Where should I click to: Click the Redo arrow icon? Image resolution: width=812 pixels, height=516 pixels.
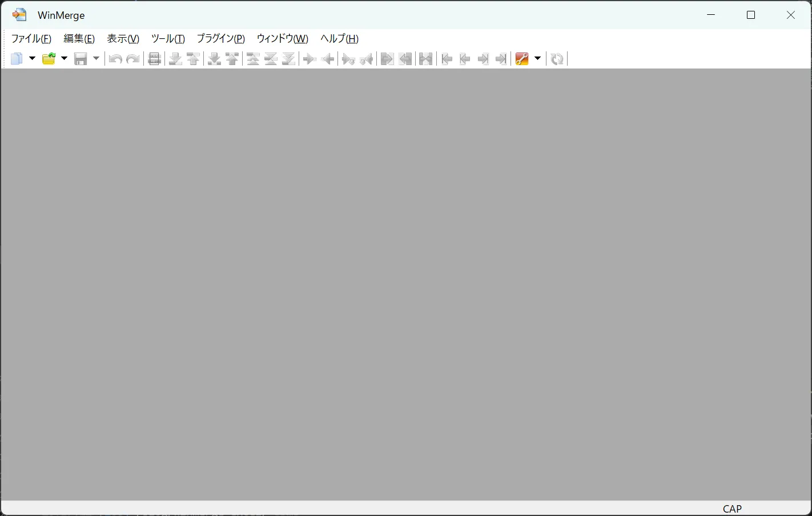point(133,59)
